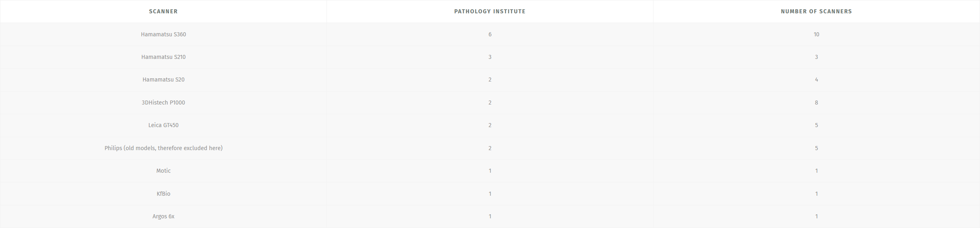Select the Hamamatsu S360 scanner name
This screenshot has height=228, width=980.
coord(163,34)
